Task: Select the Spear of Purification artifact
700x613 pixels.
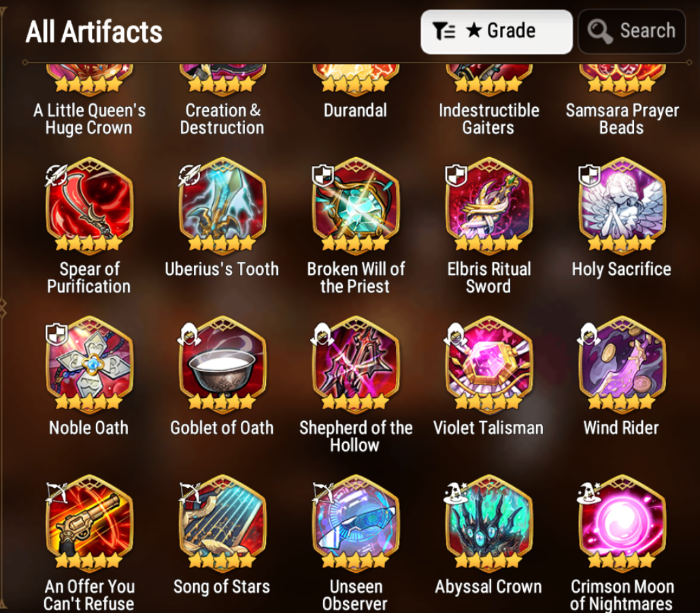Action: 89,206
